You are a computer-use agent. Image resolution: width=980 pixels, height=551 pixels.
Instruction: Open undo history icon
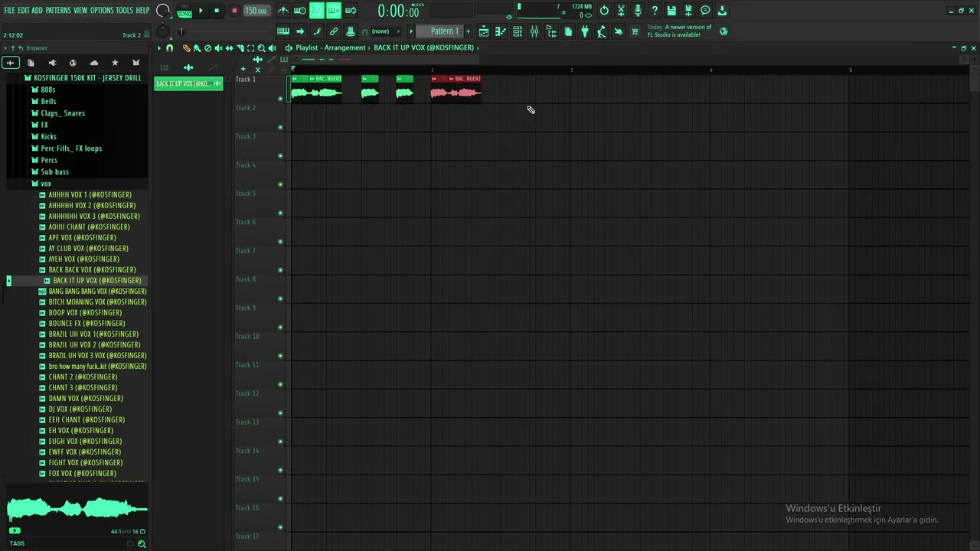pyautogui.click(x=604, y=11)
